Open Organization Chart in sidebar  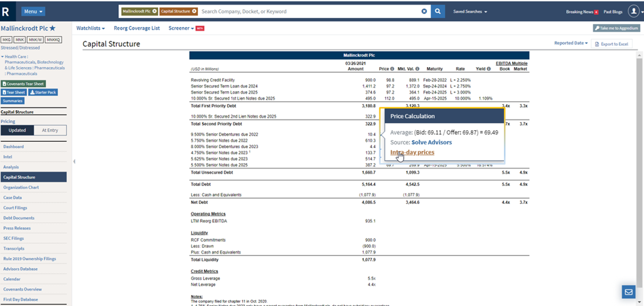(21, 187)
